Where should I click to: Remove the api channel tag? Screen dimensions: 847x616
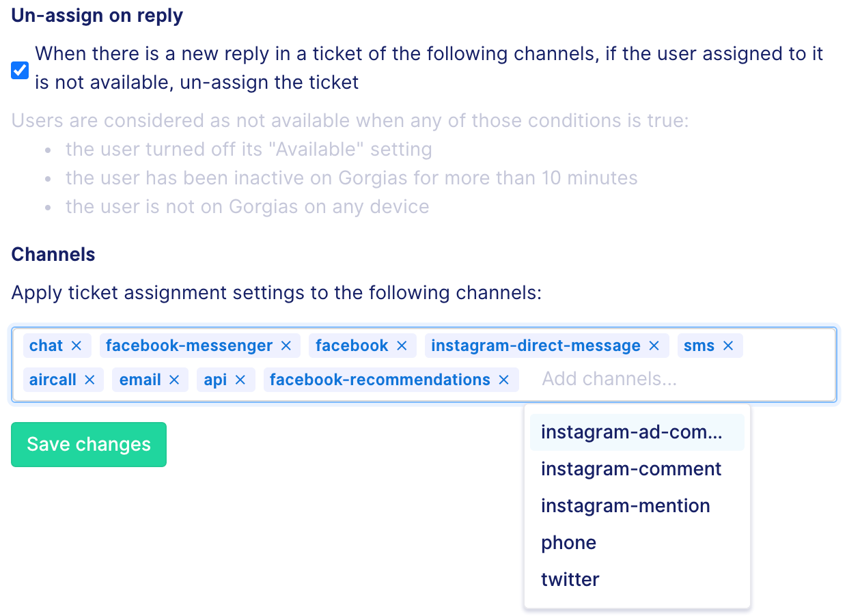240,380
